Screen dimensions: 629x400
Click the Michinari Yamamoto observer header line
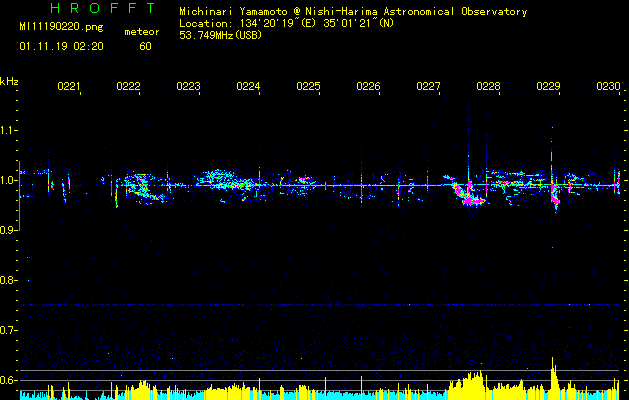coord(353,12)
